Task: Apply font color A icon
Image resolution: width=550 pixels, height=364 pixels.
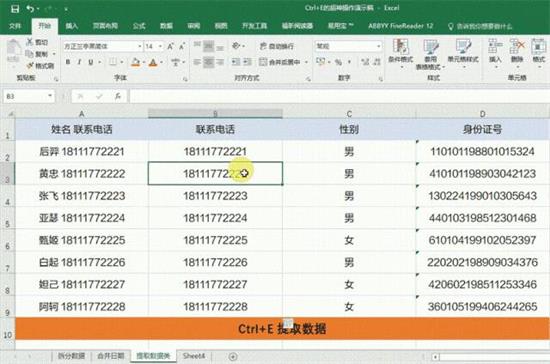Action: [x=153, y=62]
